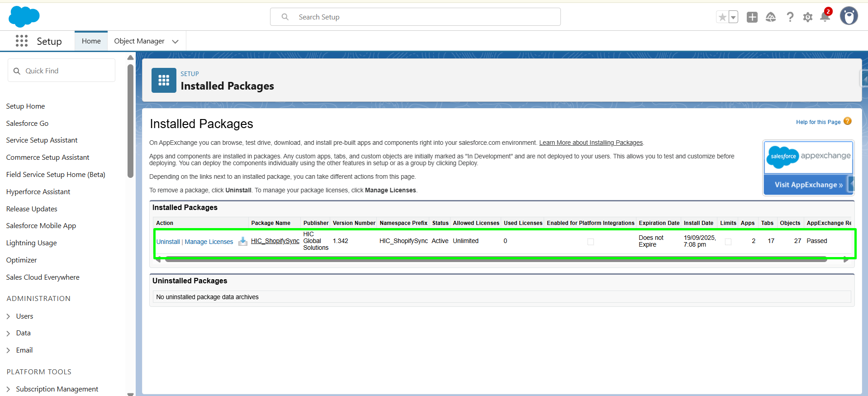
Task: Open the Setup gear icon
Action: [x=808, y=17]
